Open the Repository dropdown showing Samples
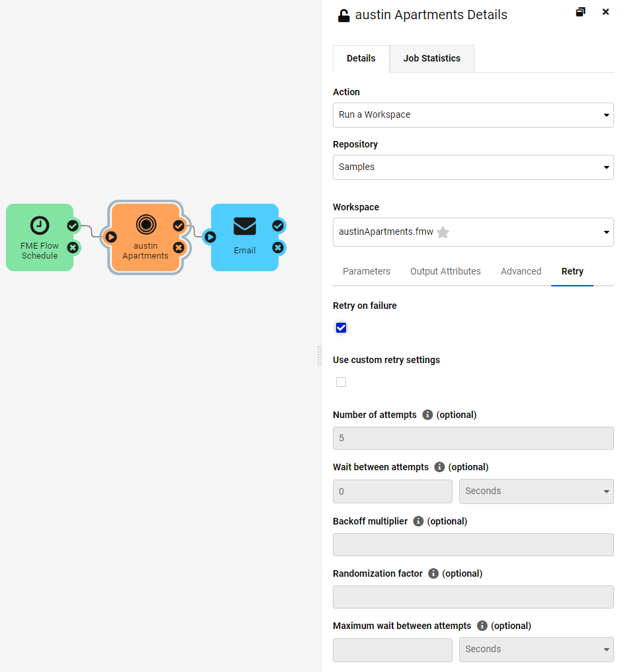 coord(473,167)
